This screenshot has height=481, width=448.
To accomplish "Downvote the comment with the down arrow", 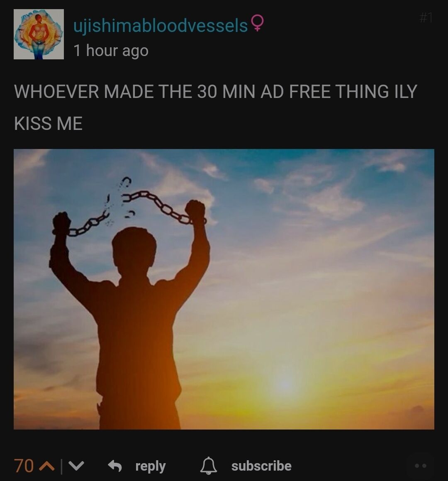I will pyautogui.click(x=76, y=466).
